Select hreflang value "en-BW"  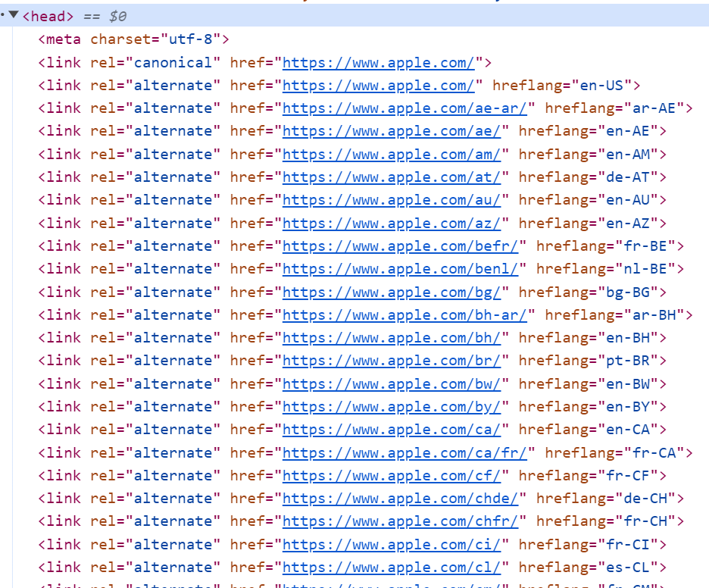coord(628,383)
